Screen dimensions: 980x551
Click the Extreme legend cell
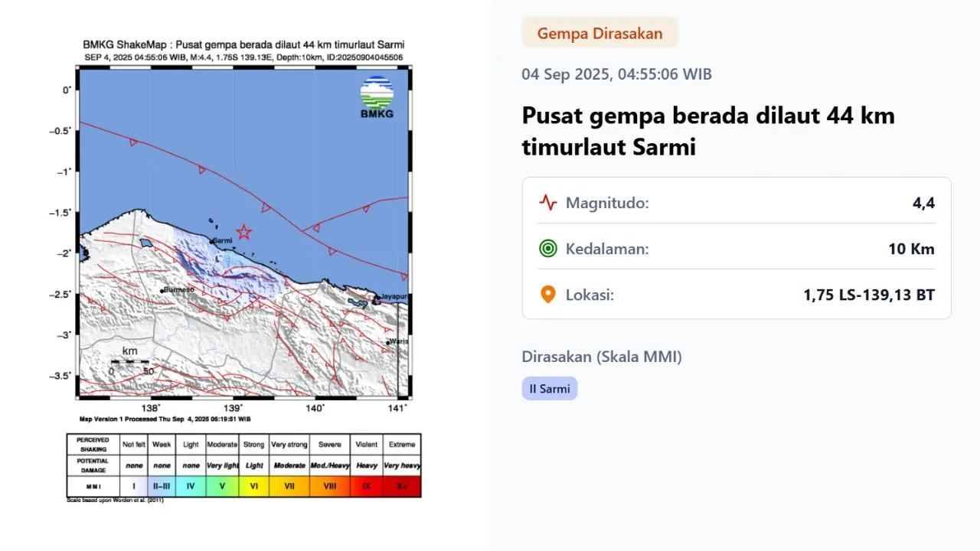[x=401, y=445]
